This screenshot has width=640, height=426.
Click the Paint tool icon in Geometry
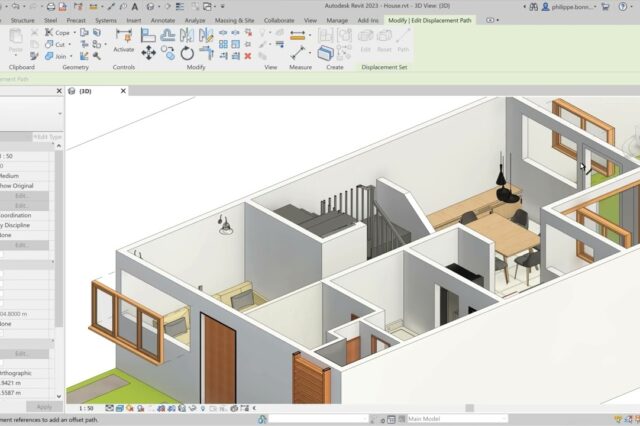click(84, 56)
